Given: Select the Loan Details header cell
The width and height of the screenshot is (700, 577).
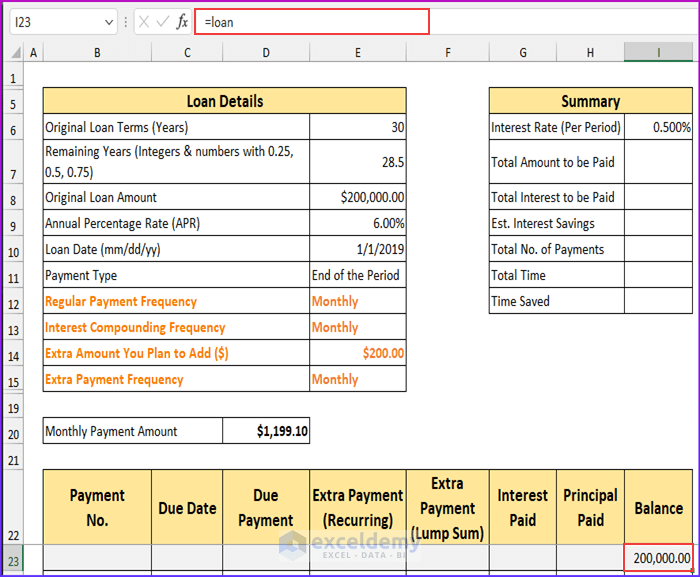Looking at the screenshot, I should [224, 101].
